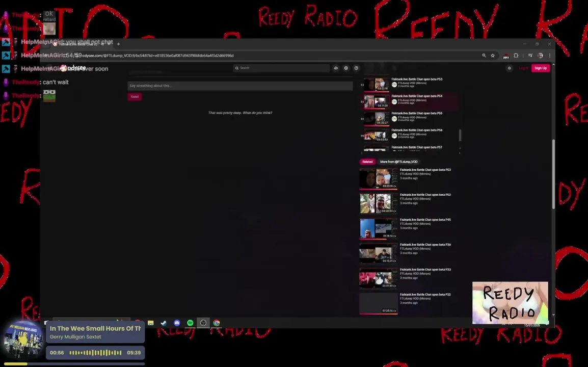
Task: Toggle the Odysee dark mode sun icon
Action: (x=509, y=68)
